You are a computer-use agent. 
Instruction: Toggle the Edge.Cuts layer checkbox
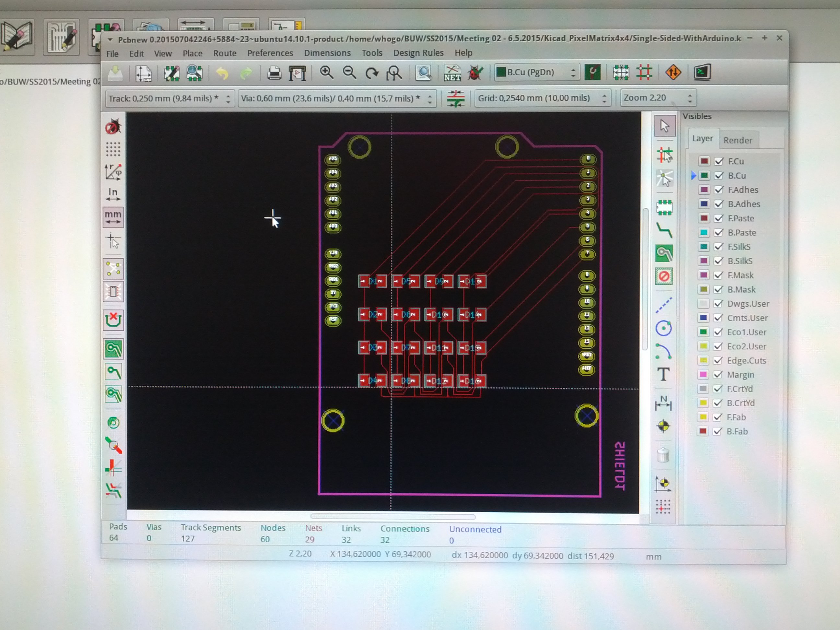[718, 360]
